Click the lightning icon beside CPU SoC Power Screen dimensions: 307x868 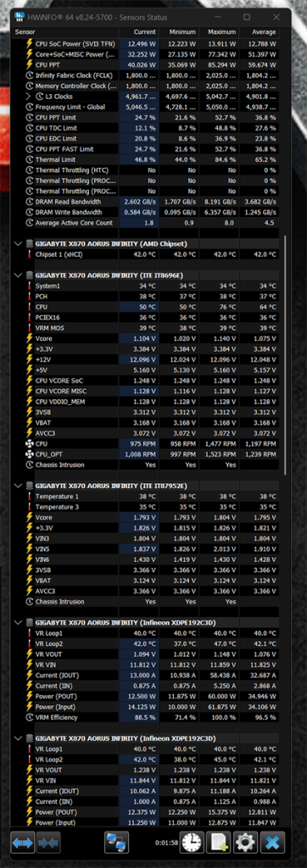click(30, 44)
